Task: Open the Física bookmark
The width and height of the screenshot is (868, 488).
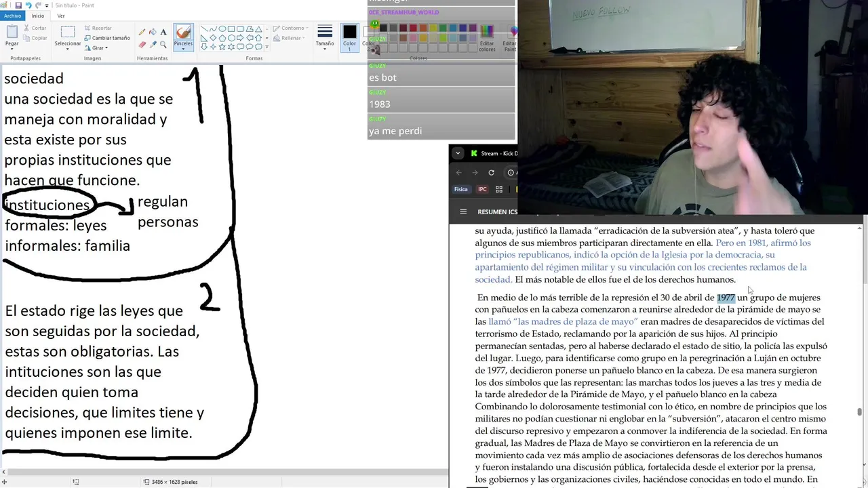Action: [x=461, y=189]
